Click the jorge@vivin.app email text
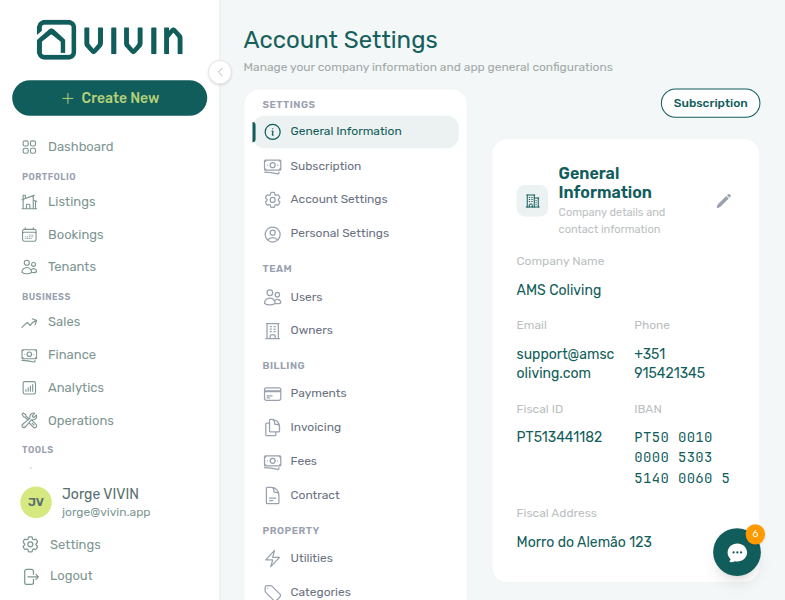Image resolution: width=785 pixels, height=600 pixels. coord(106,512)
